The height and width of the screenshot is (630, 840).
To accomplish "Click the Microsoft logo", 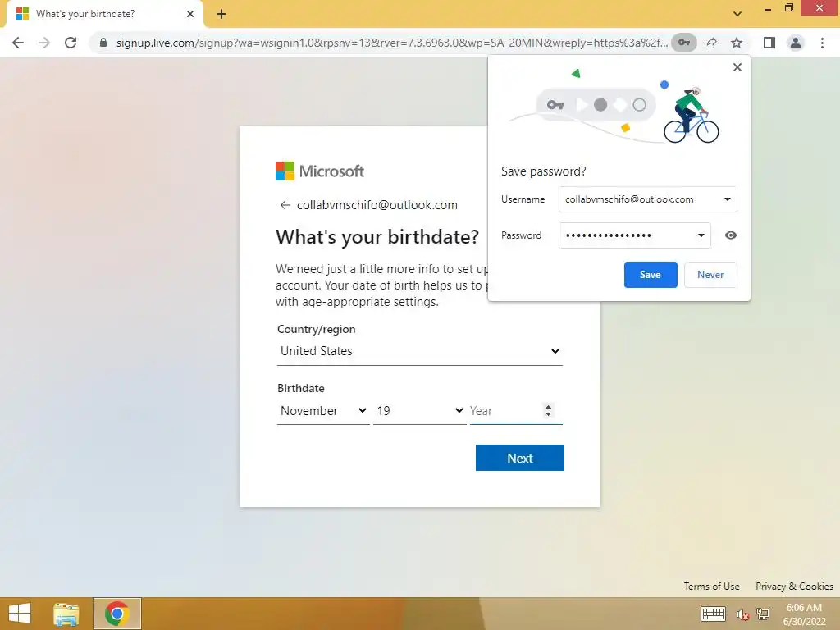I will (x=320, y=171).
